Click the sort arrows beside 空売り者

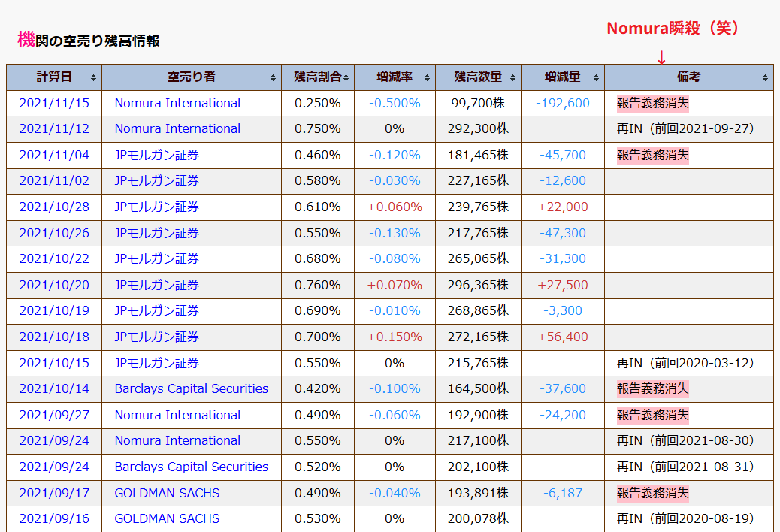[274, 77]
